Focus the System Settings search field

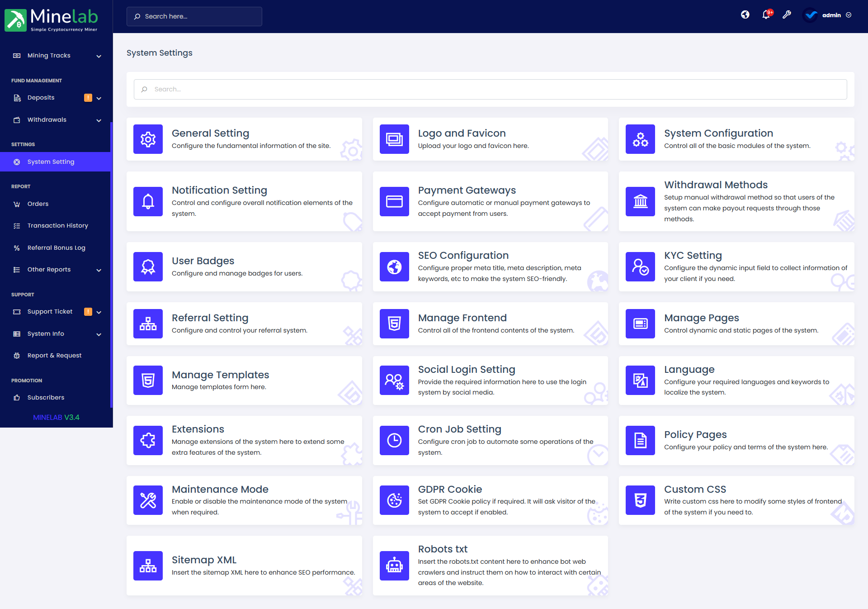pyautogui.click(x=490, y=90)
